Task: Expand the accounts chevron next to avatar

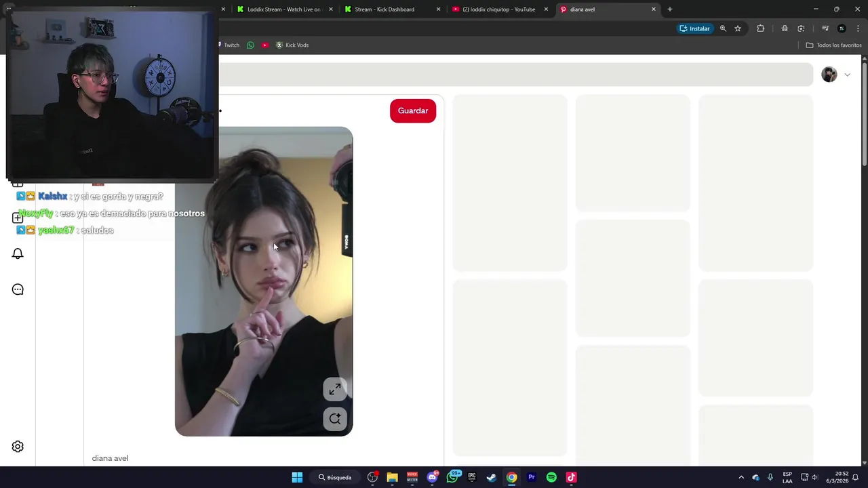Action: 847,75
